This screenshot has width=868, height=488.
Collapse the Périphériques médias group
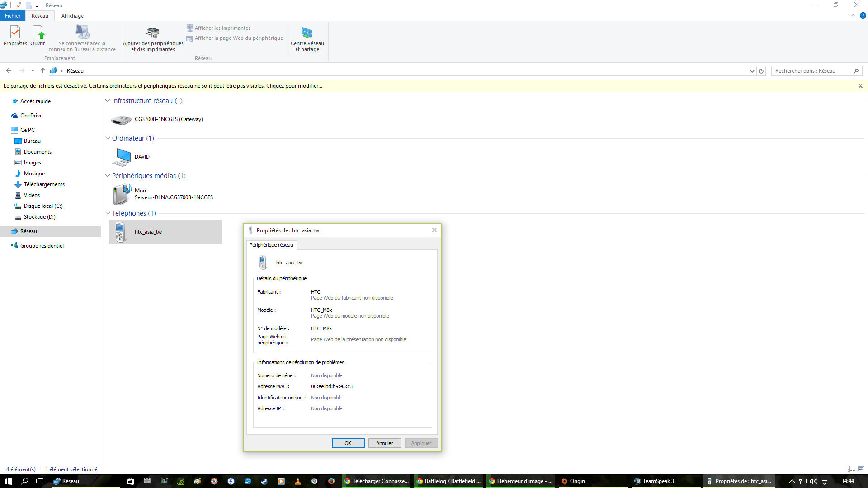tap(108, 176)
